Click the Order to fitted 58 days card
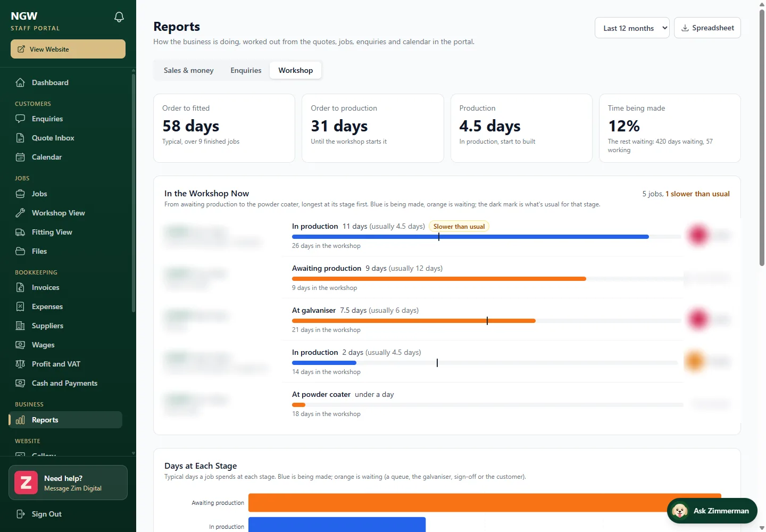 pos(224,128)
